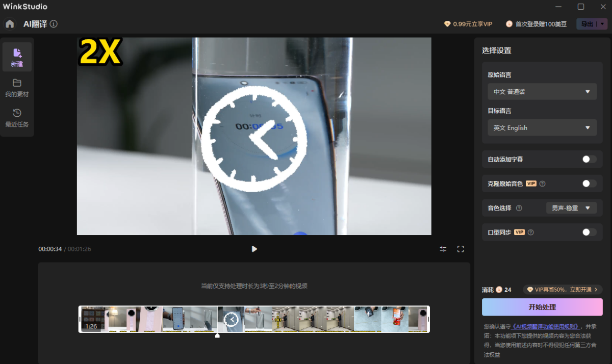This screenshot has width=612, height=364.
Task: Click help icon next to 克隆原始音色
Action: 543,184
